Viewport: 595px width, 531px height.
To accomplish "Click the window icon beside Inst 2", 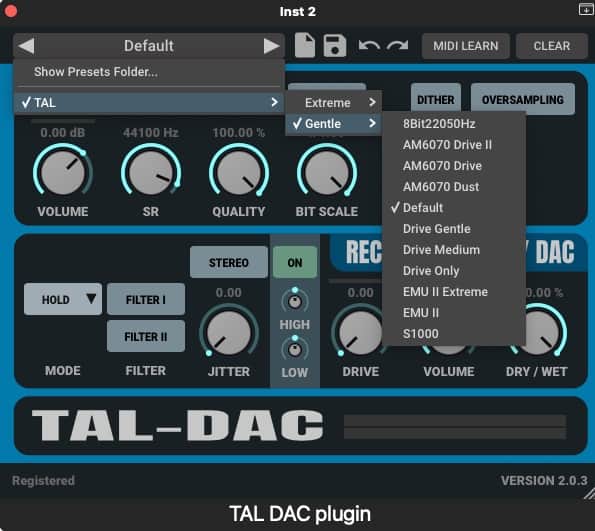I will coord(587,9).
